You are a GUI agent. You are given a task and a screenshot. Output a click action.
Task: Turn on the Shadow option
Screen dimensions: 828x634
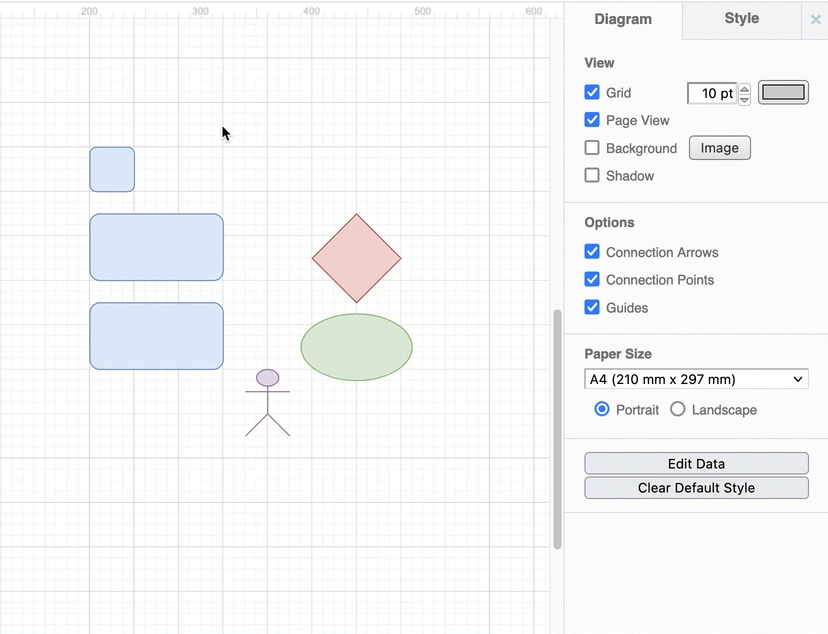point(592,175)
